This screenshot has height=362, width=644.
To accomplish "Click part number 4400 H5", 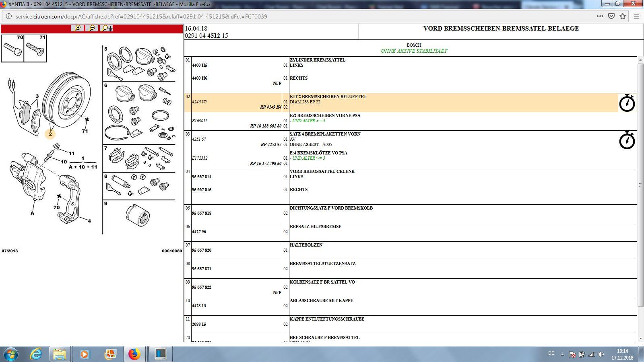I will coord(200,65).
